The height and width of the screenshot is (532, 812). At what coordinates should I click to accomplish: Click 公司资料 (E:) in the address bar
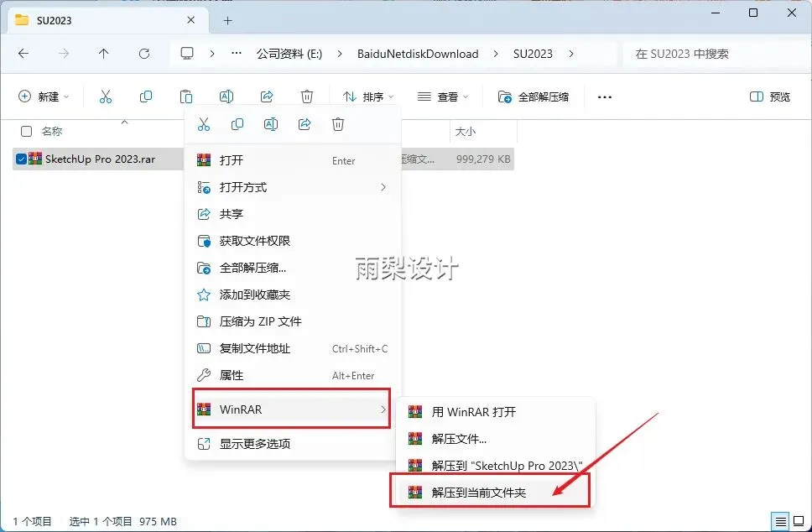click(289, 54)
